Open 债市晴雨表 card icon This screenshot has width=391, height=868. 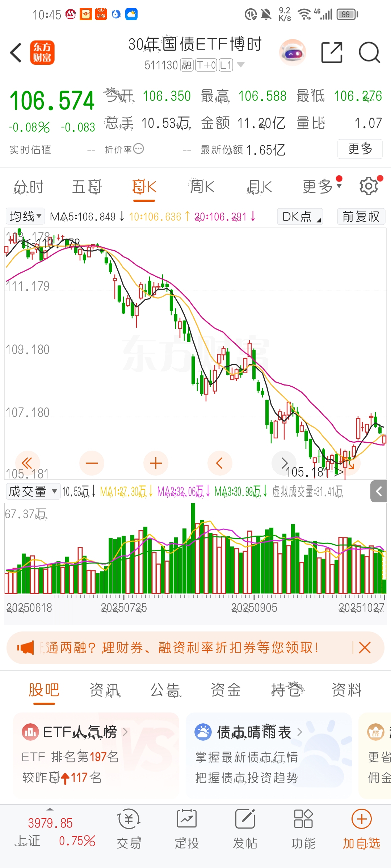203,732
